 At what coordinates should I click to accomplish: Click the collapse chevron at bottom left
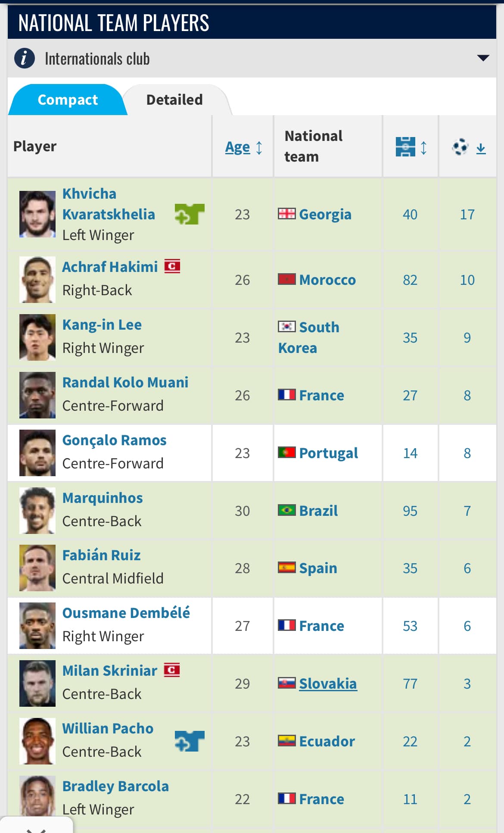[36, 828]
